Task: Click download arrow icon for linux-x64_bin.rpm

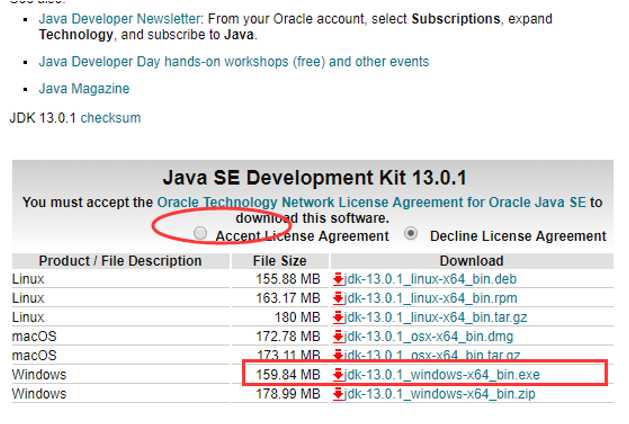Action: click(338, 298)
